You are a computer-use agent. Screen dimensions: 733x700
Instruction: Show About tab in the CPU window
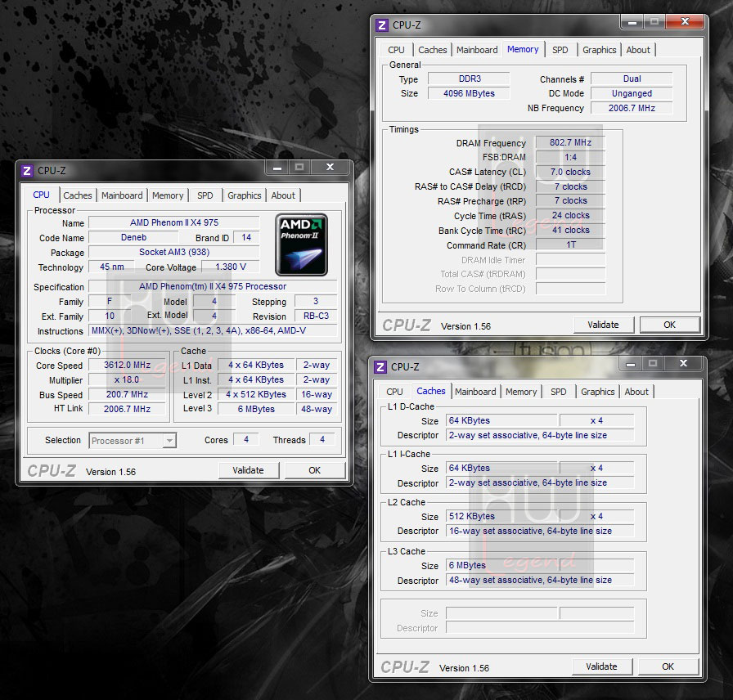pyautogui.click(x=283, y=195)
